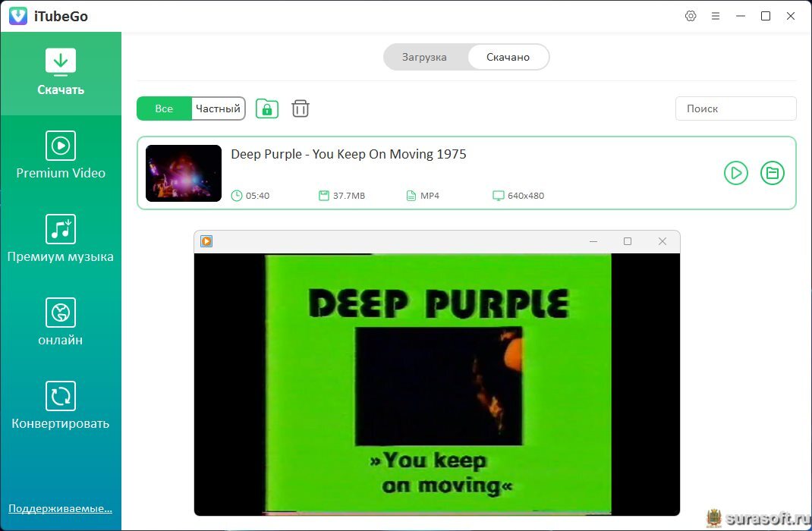The image size is (812, 531).
Task: Click the video frame in media player
Action: (x=437, y=384)
